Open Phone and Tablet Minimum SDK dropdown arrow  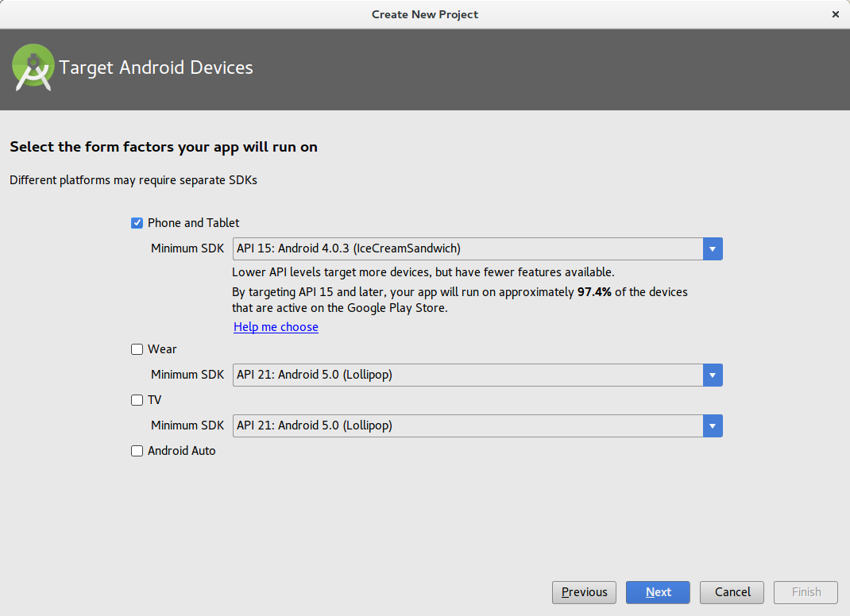point(713,249)
